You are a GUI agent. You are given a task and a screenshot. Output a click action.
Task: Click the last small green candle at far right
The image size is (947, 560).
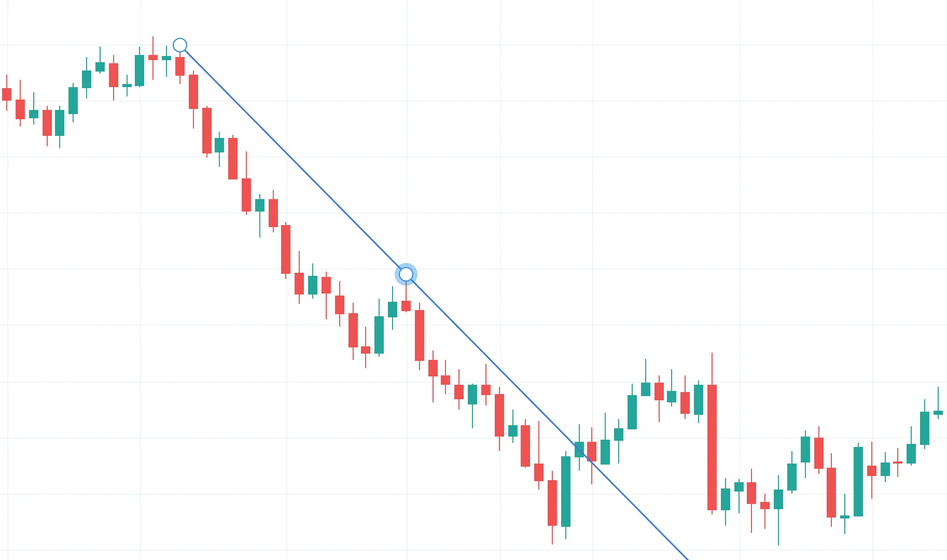point(938,413)
